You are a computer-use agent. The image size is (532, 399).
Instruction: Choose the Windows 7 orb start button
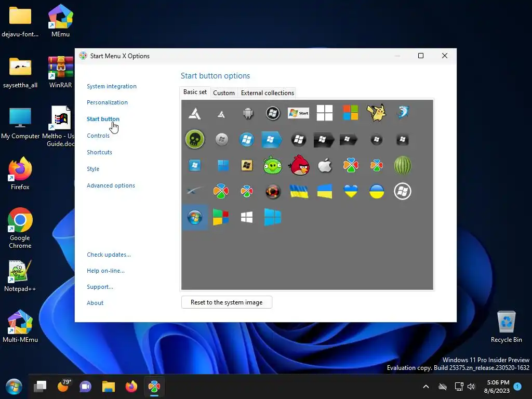click(195, 218)
